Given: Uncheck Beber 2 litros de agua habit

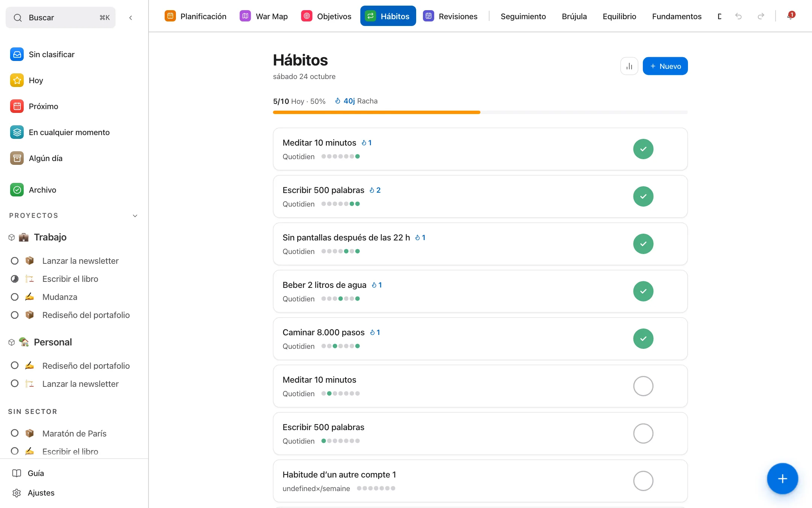Looking at the screenshot, I should click(x=643, y=291).
